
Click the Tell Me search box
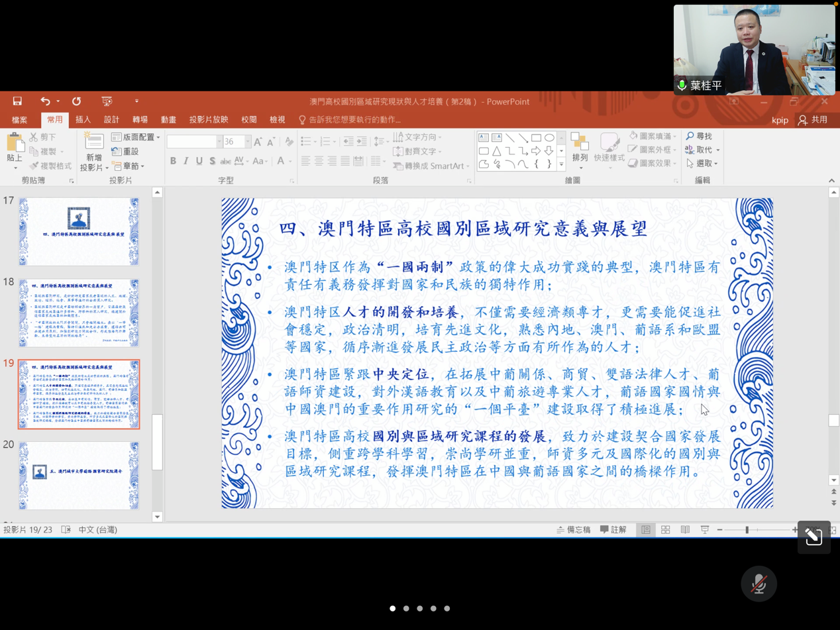[350, 120]
